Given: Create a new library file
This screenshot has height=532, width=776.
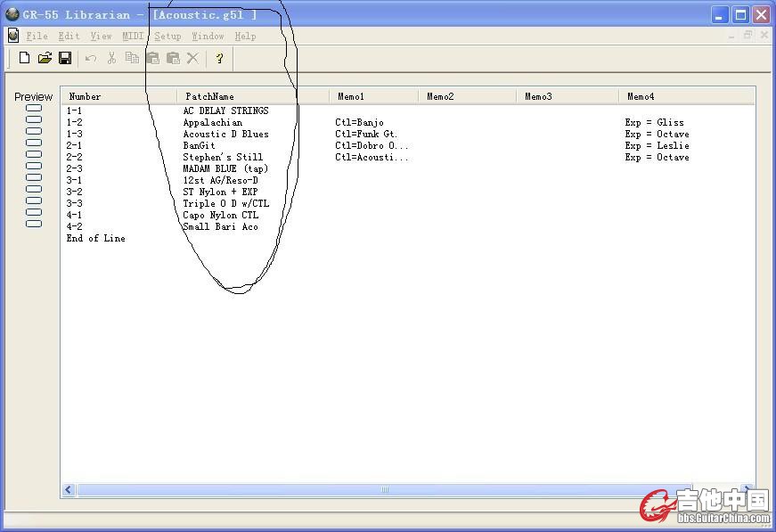Looking at the screenshot, I should coord(24,58).
